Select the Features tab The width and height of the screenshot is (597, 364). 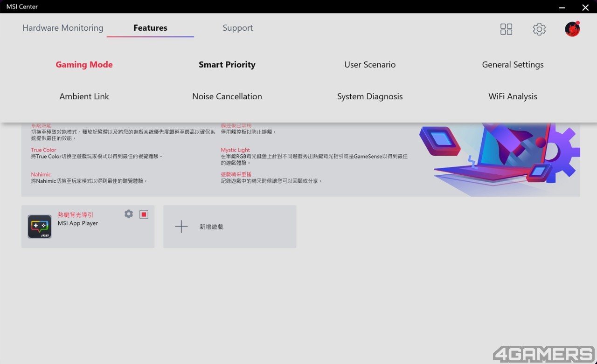[x=150, y=28]
